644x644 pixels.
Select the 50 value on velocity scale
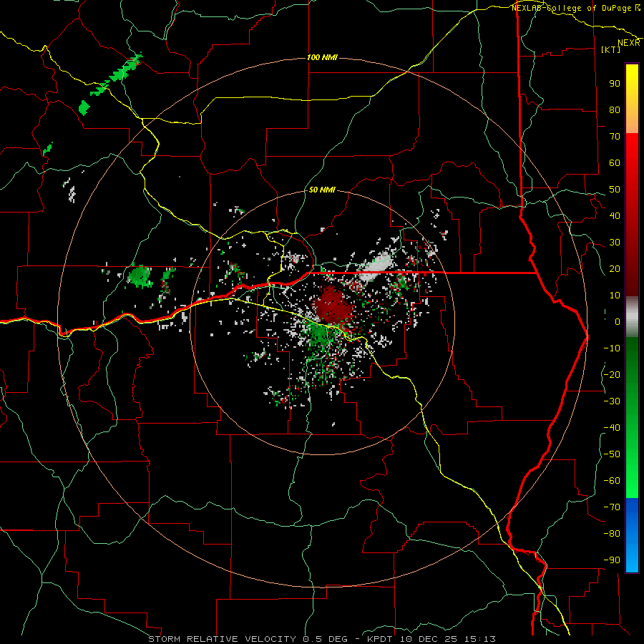click(x=615, y=190)
